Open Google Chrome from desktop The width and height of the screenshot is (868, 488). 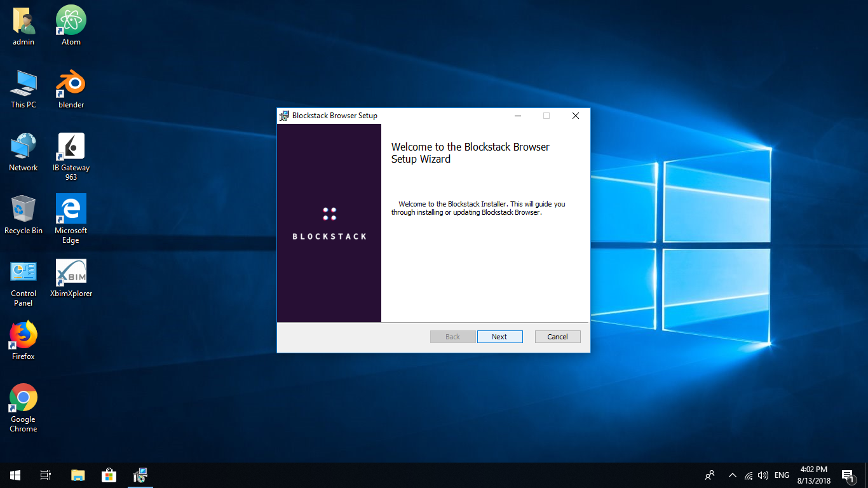click(23, 395)
